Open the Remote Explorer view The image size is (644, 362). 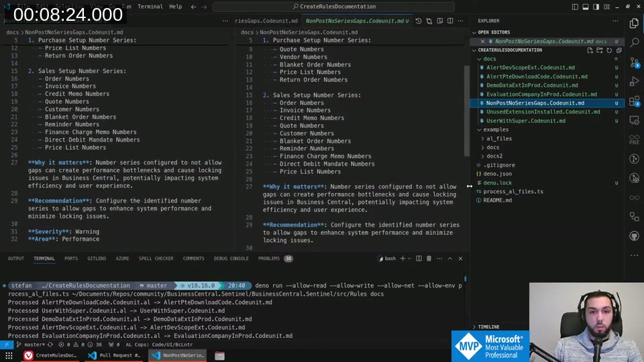(634, 120)
